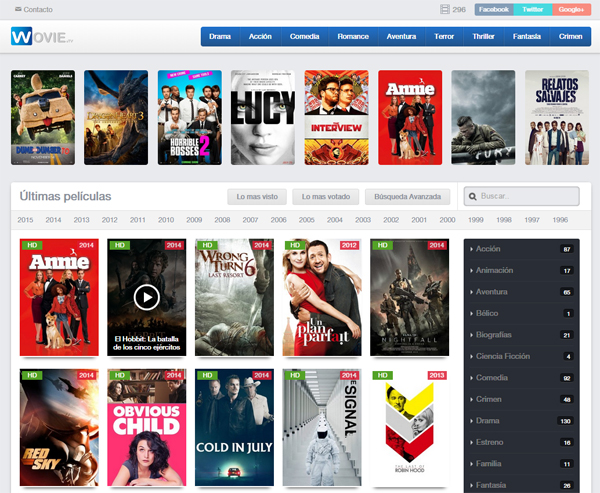600x493 pixels.
Task: Click the Buscar search input field
Action: [x=525, y=197]
